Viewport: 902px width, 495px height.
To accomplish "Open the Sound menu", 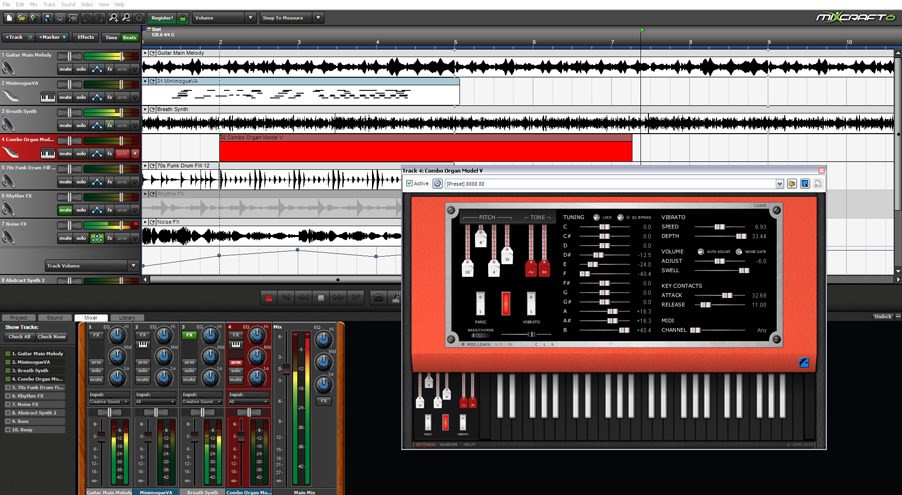I will pyautogui.click(x=68, y=4).
